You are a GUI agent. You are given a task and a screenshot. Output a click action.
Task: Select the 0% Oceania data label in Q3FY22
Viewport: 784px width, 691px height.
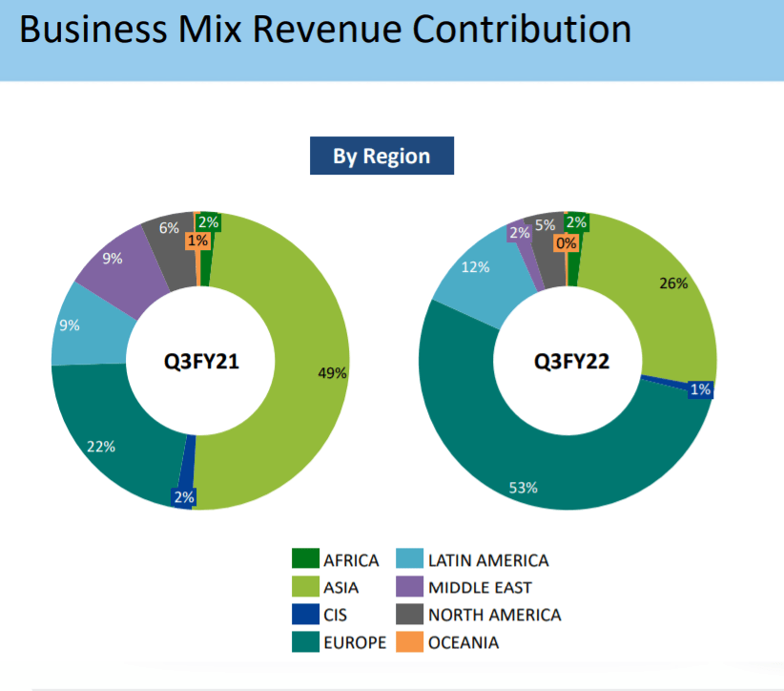coord(567,243)
